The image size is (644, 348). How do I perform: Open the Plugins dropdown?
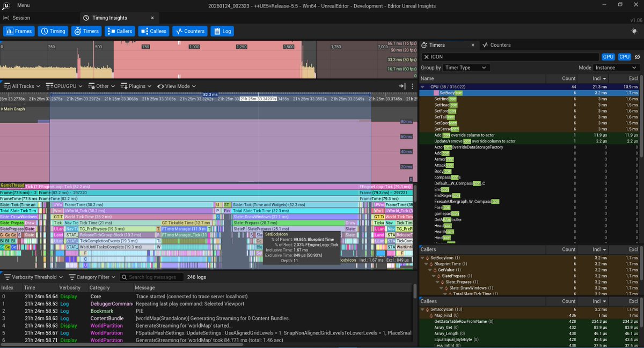(x=137, y=86)
